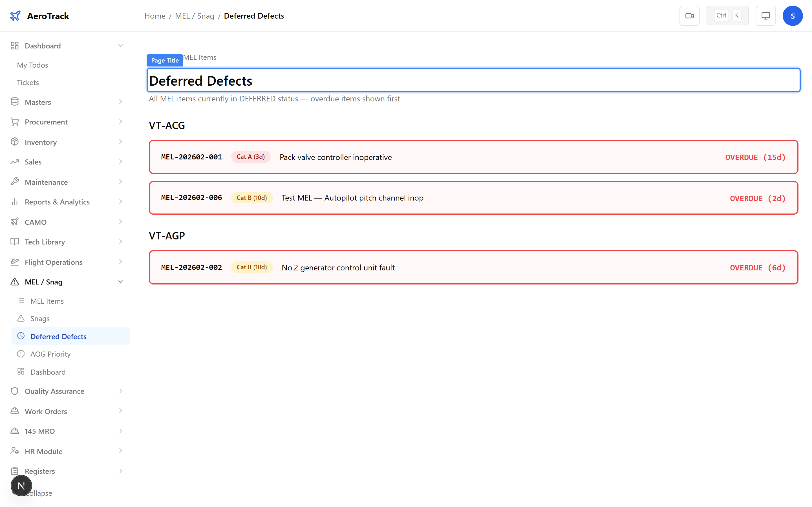Open the MEL Items list icon

21,301
